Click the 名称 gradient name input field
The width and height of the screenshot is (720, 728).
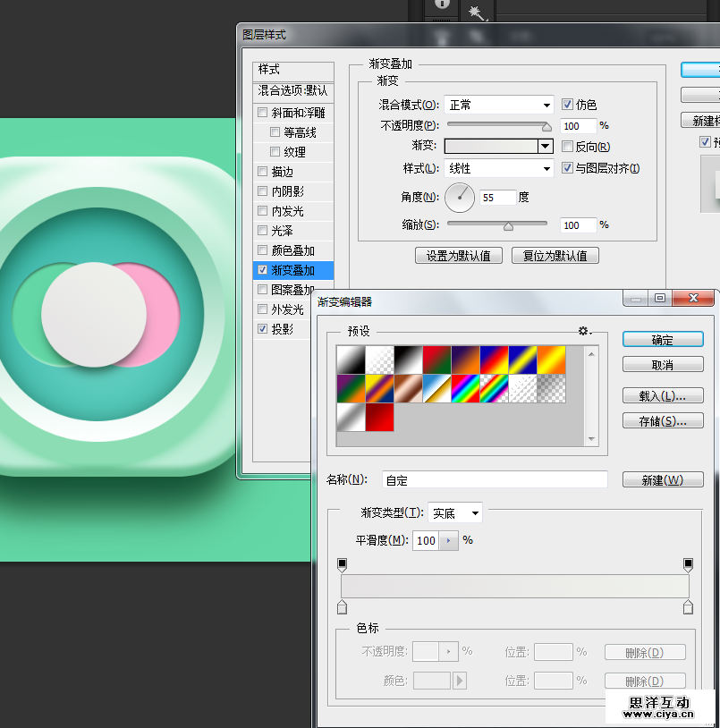pyautogui.click(x=495, y=480)
